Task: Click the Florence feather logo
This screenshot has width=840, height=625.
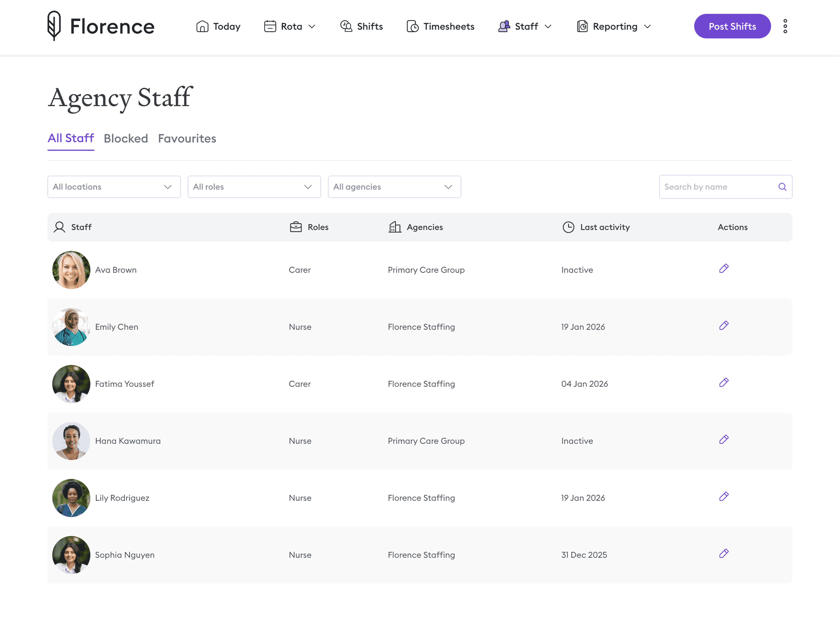Action: (x=54, y=26)
